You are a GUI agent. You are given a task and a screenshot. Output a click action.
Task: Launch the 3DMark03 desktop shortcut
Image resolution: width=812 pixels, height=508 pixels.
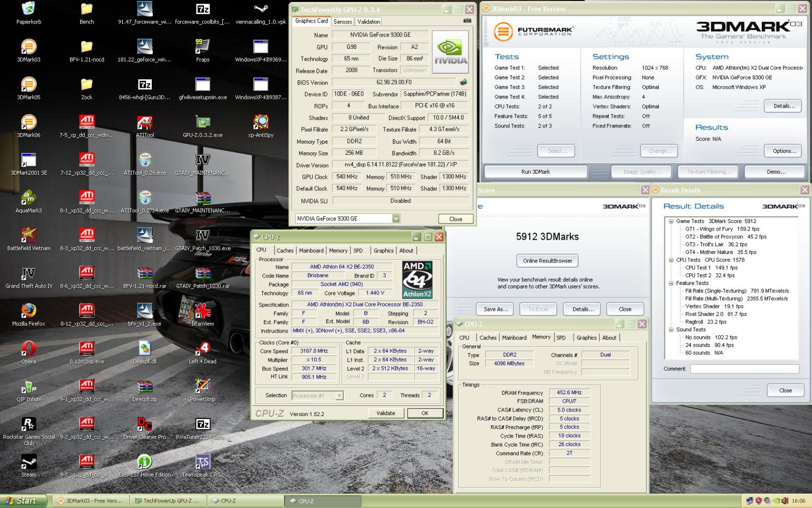coord(28,47)
